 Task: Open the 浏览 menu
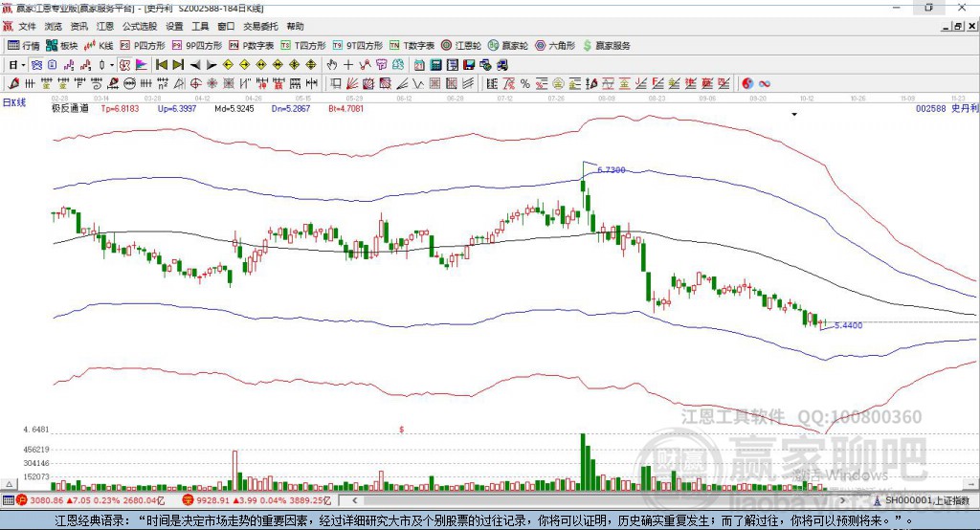pyautogui.click(x=54, y=26)
